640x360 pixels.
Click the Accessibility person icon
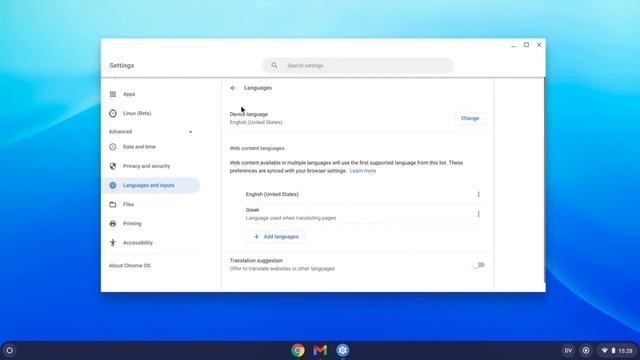pos(113,243)
